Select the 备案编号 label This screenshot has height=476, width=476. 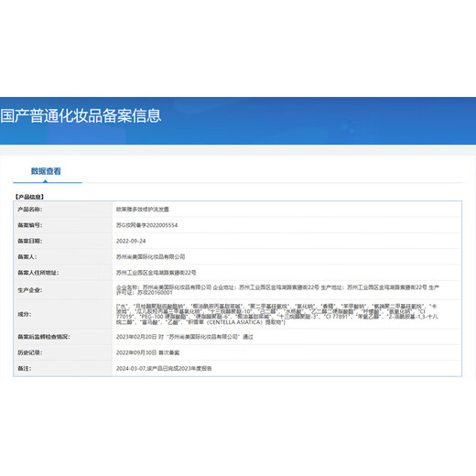(30, 225)
